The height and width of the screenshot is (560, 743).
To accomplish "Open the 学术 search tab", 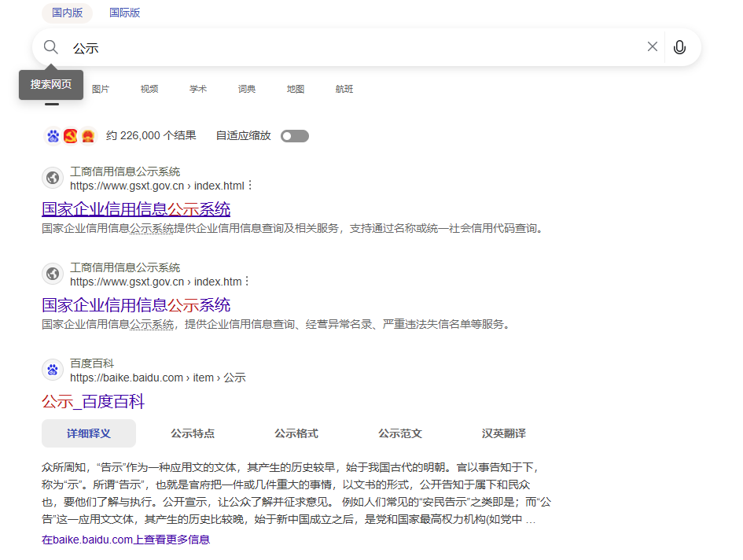I will tap(198, 89).
